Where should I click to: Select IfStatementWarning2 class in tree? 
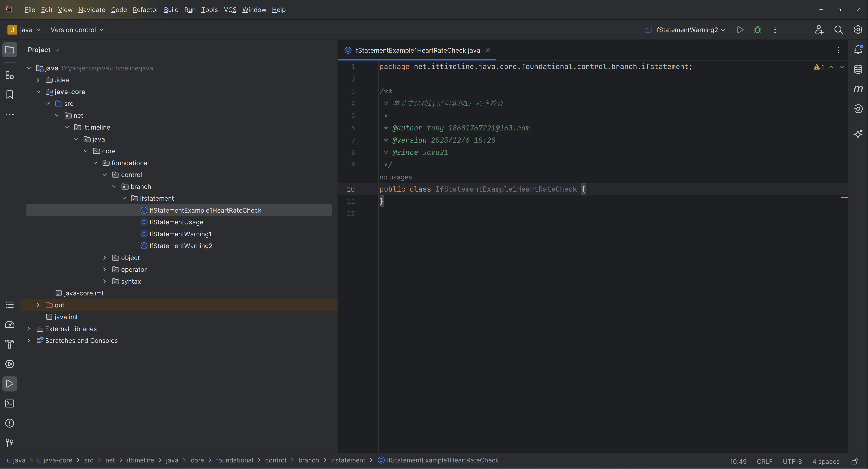[x=181, y=246]
